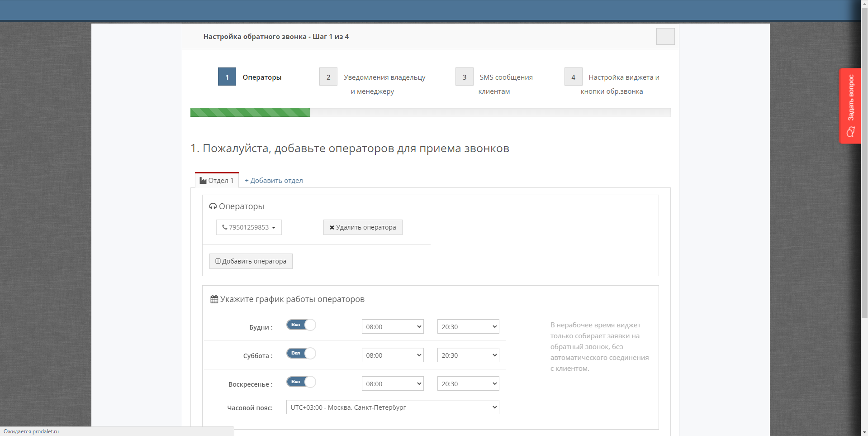Open the Часовой пояс timezone dropdown

click(393, 407)
